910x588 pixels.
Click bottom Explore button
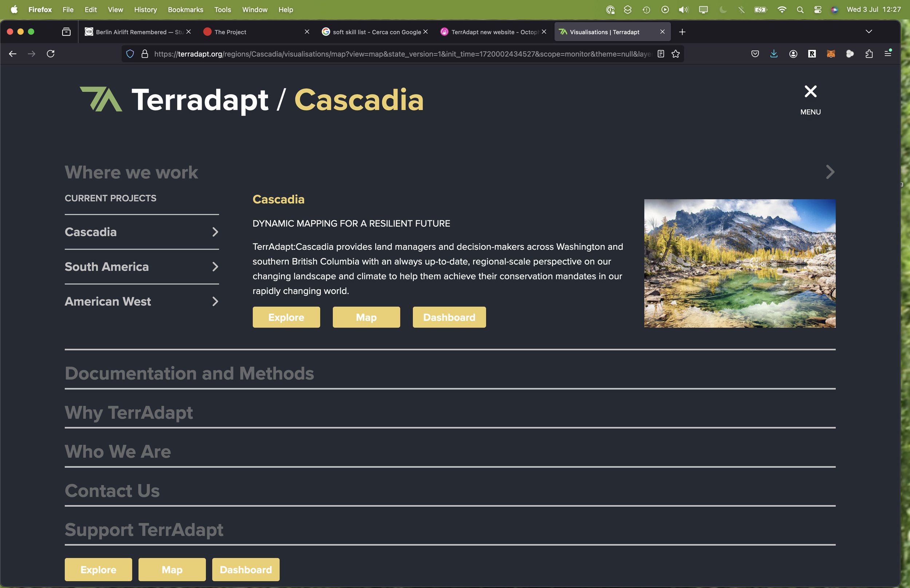(x=98, y=570)
